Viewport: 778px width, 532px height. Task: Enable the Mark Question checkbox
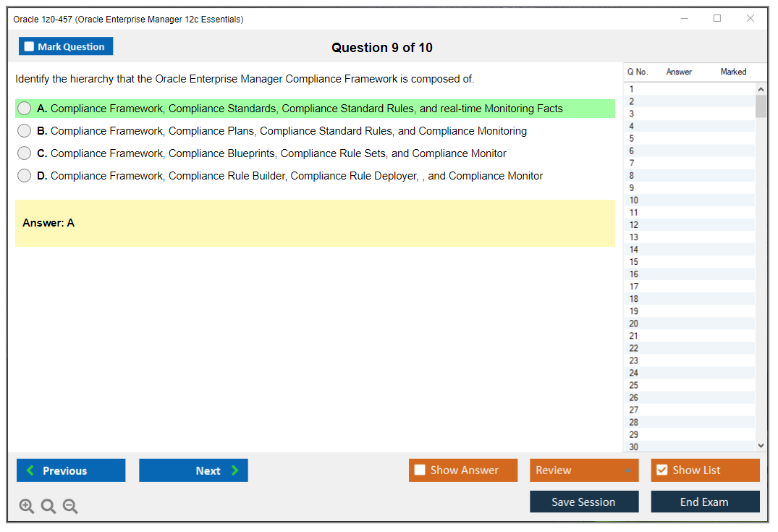coord(28,46)
